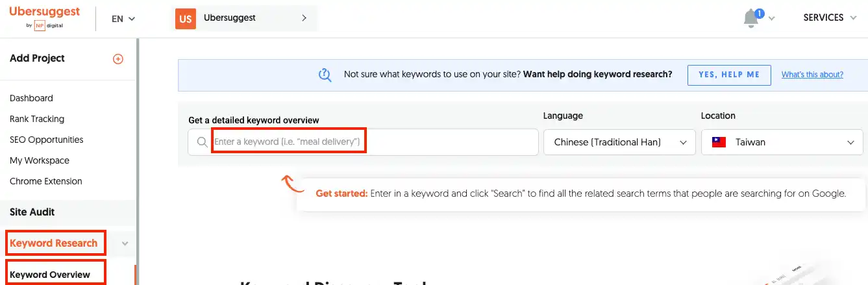Image resolution: width=868 pixels, height=285 pixels.
Task: Click the magnifying glass search icon
Action: click(x=202, y=142)
